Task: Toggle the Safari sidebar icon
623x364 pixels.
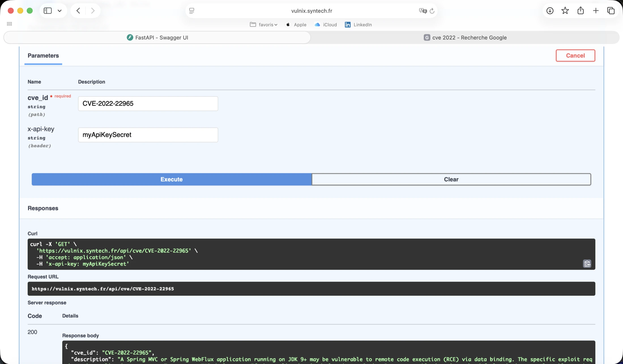Action: coord(48,11)
